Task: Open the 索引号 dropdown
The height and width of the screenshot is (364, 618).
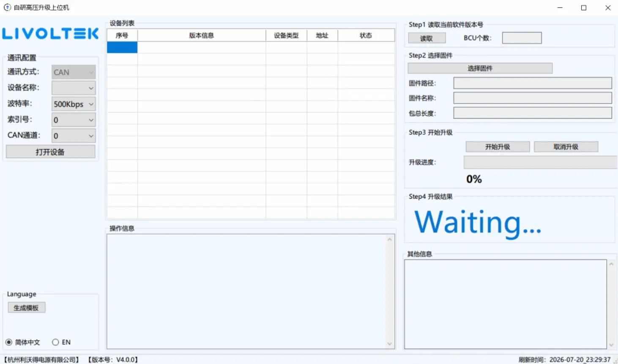Action: (74, 120)
